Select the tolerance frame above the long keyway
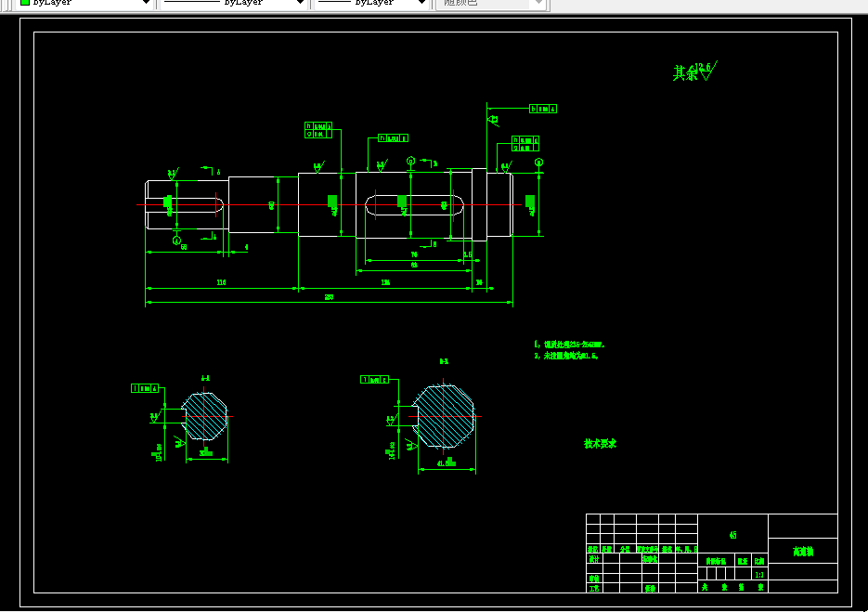 pyautogui.click(x=393, y=137)
